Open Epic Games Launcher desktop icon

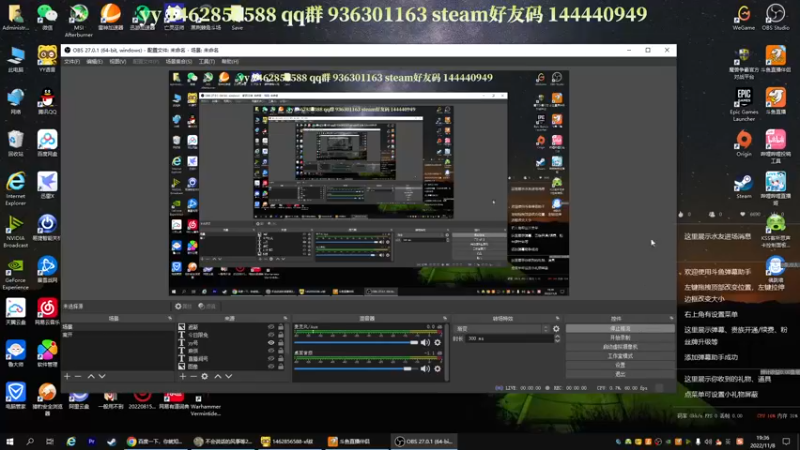pyautogui.click(x=743, y=105)
